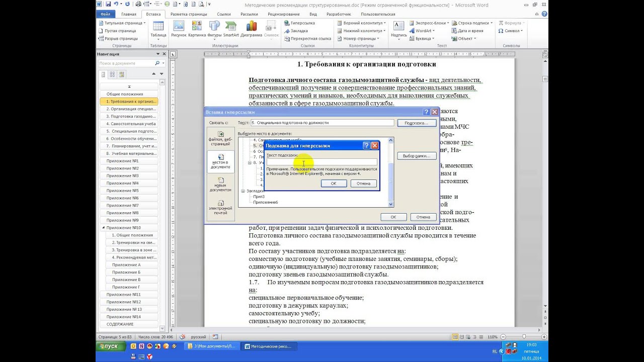Select Приложение6 bookmark in dialog tree
This screenshot has height=362, width=644.
[x=266, y=202]
